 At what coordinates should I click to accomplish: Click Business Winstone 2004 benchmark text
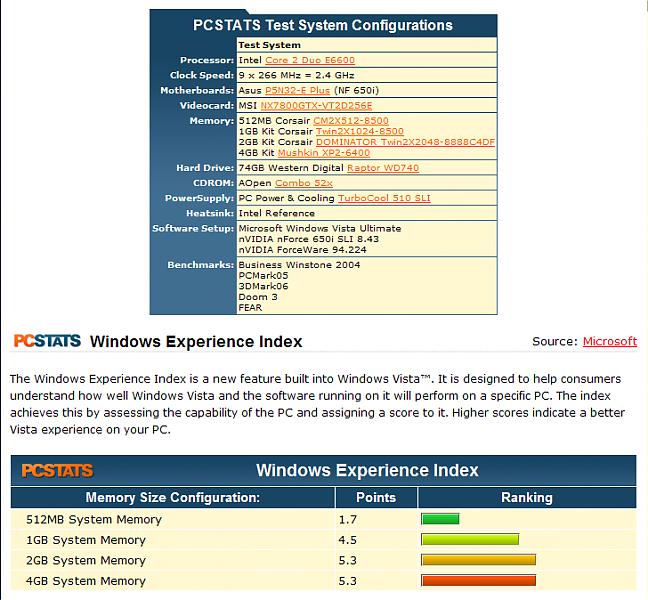(299, 265)
